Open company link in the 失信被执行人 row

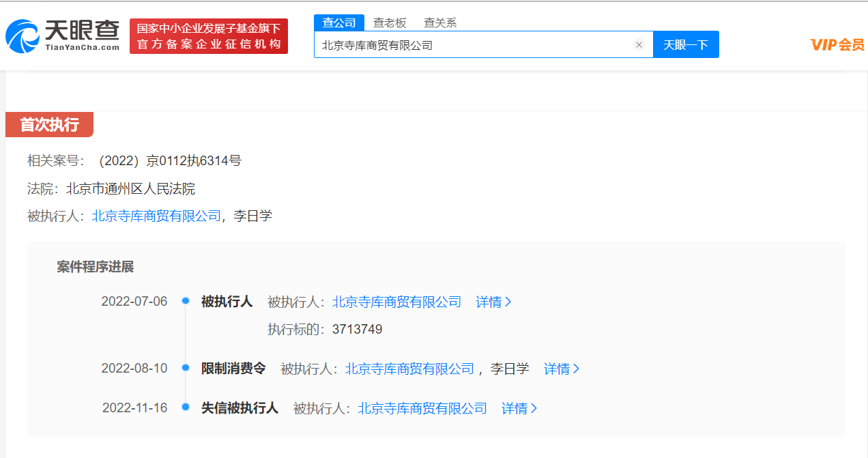tap(422, 408)
